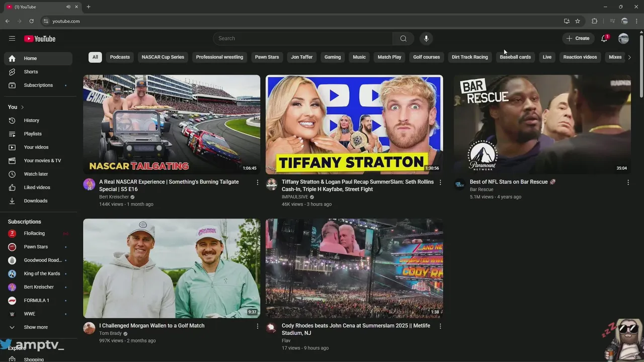Open a new browser tab
The image size is (644, 362).
point(89,7)
